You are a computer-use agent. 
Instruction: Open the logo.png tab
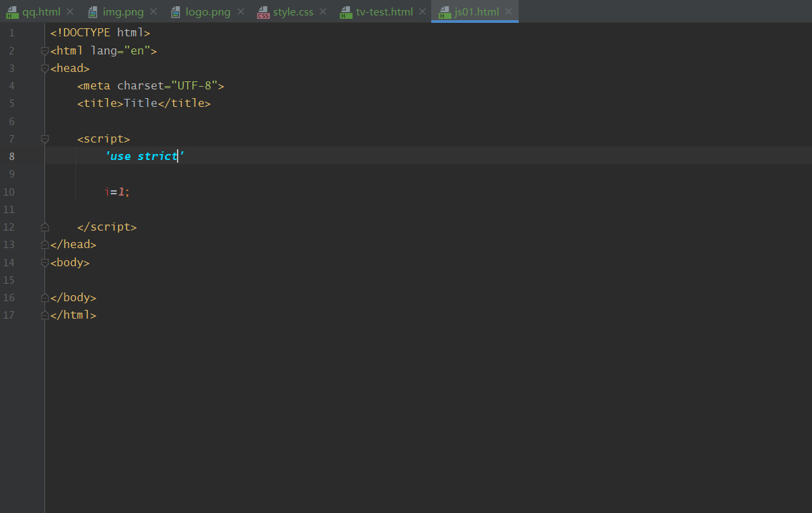coord(208,11)
